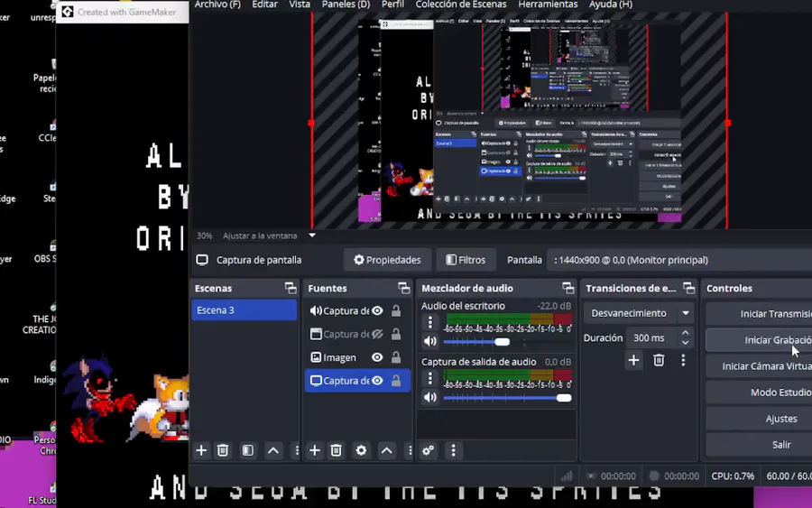Open transition properties three-dot menu

pos(683,360)
